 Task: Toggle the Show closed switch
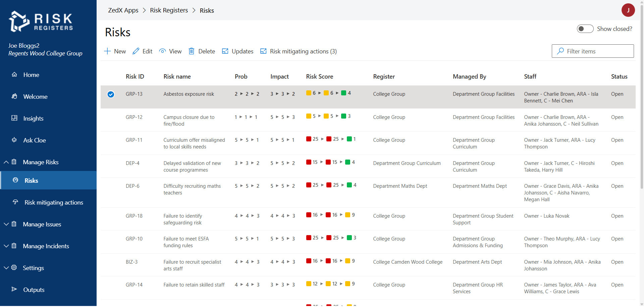(x=585, y=29)
